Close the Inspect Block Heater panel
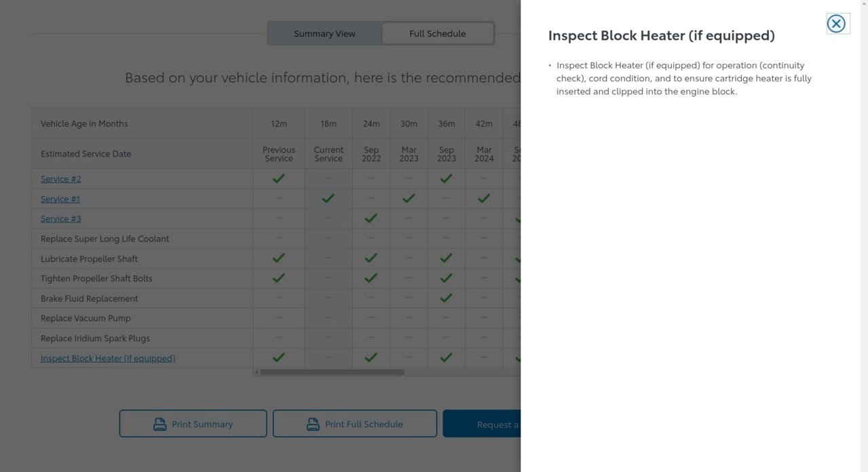The height and width of the screenshot is (472, 868). tap(836, 24)
